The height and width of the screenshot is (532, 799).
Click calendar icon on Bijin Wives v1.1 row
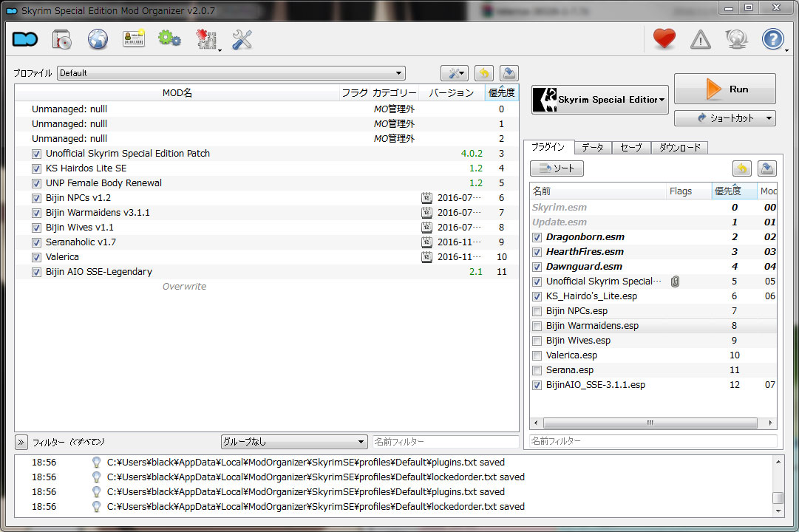[x=426, y=228]
